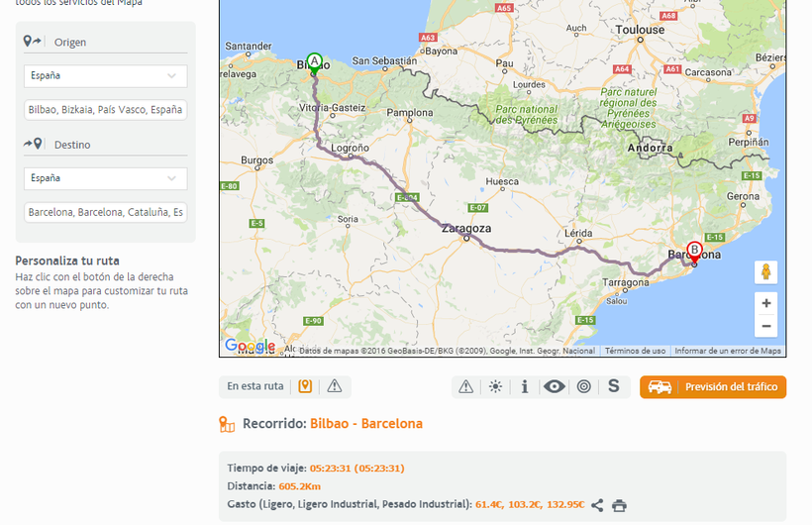Screen dimensions: 812x525
Task: Click the Gerona label on the map
Action: pyautogui.click(x=743, y=196)
